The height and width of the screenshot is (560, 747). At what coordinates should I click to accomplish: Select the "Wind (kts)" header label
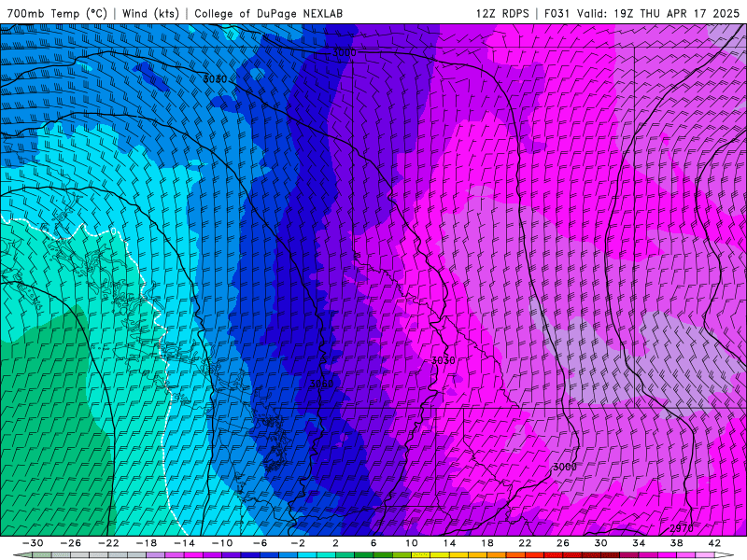(150, 13)
